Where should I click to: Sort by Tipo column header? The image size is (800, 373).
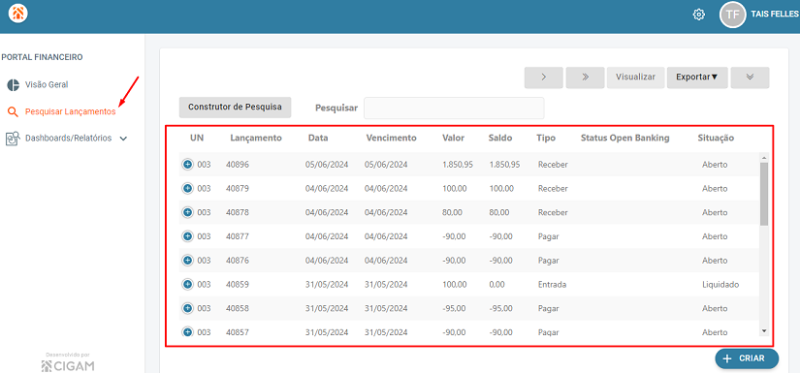(546, 138)
